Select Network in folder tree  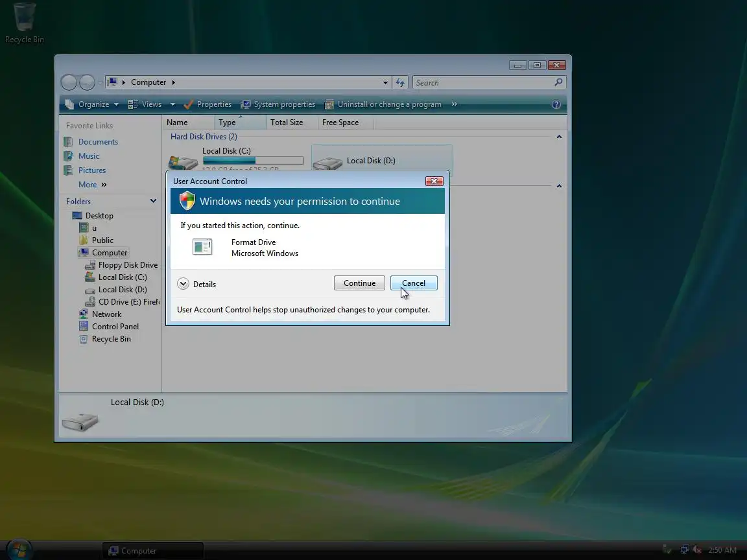(106, 315)
